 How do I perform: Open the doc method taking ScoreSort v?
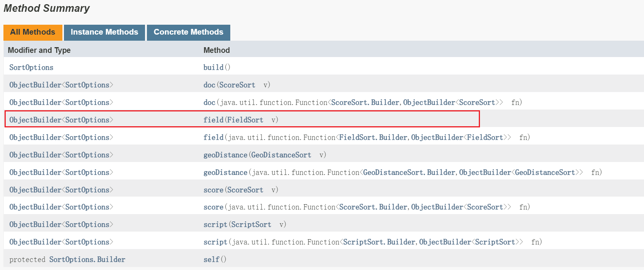(x=209, y=85)
